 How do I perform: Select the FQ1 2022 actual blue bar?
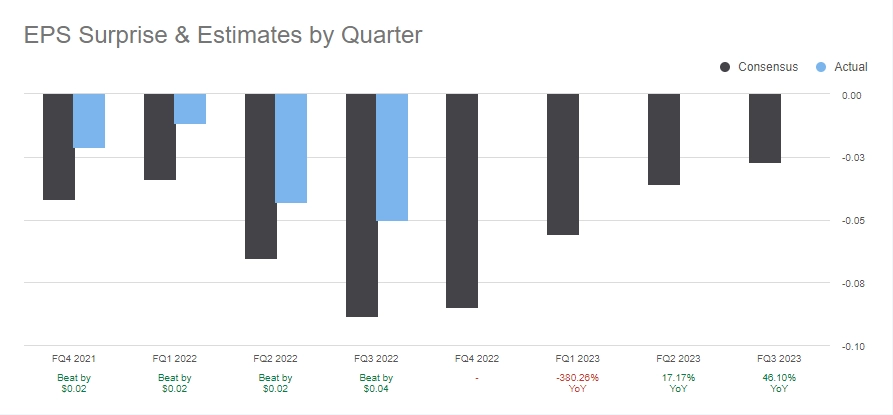coord(190,109)
